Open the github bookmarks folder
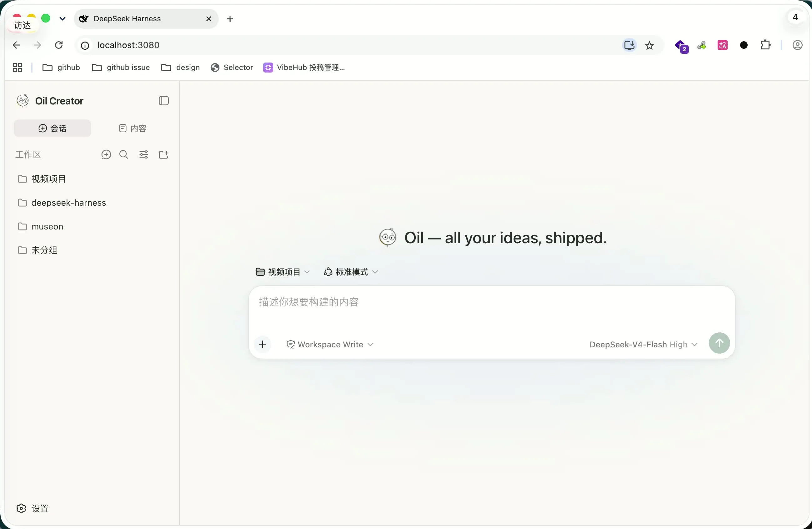The height and width of the screenshot is (529, 812). click(x=61, y=68)
